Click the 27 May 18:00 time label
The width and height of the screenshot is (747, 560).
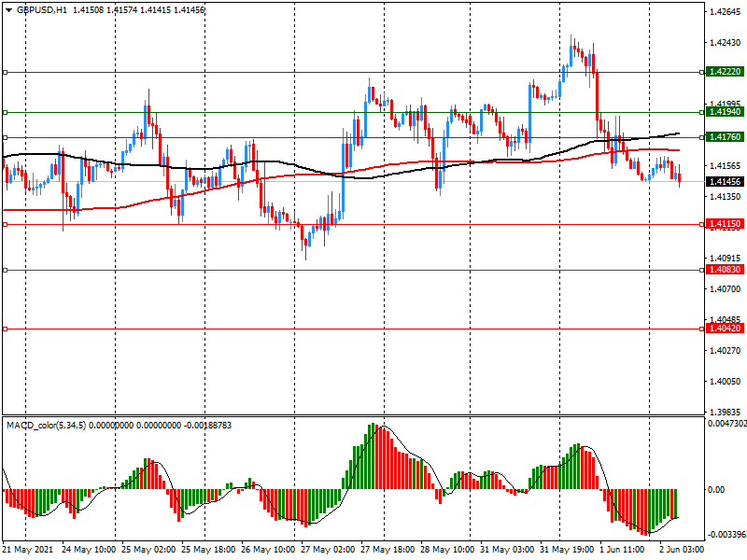(x=387, y=552)
